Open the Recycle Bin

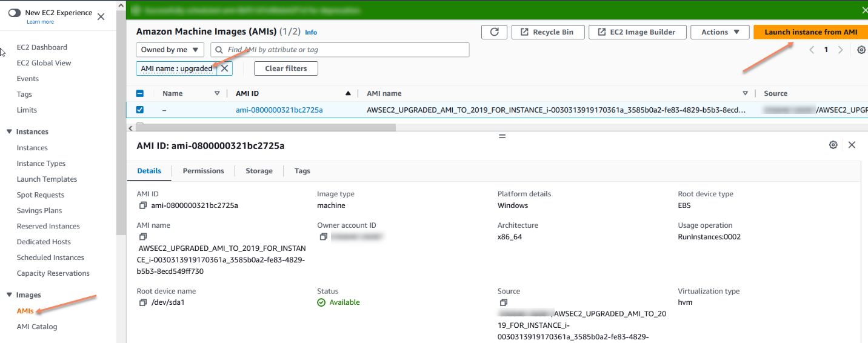coord(548,32)
